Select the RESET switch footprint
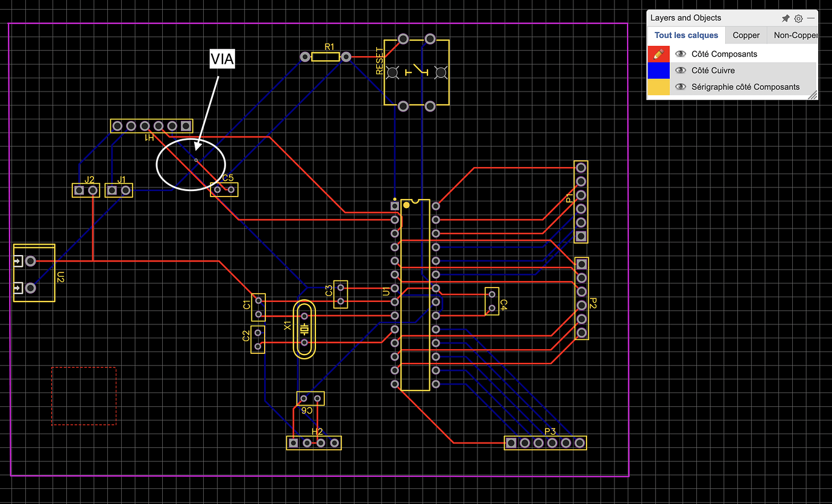Viewport: 832px width, 504px height. (416, 72)
